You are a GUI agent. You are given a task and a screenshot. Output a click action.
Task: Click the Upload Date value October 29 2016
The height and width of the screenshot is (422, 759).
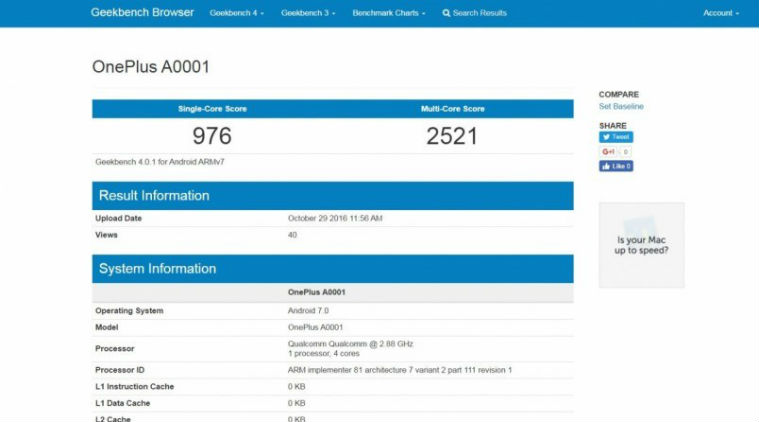335,218
